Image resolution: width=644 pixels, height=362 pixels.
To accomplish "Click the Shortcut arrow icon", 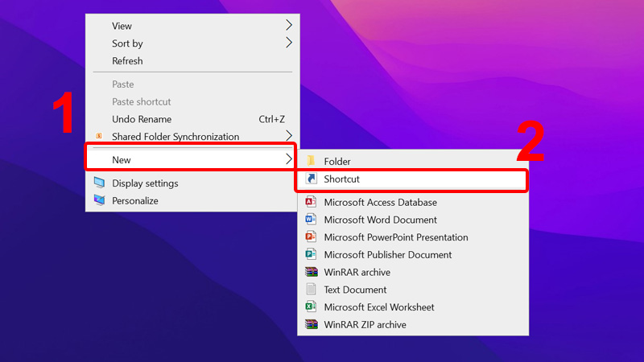I will coord(311,179).
